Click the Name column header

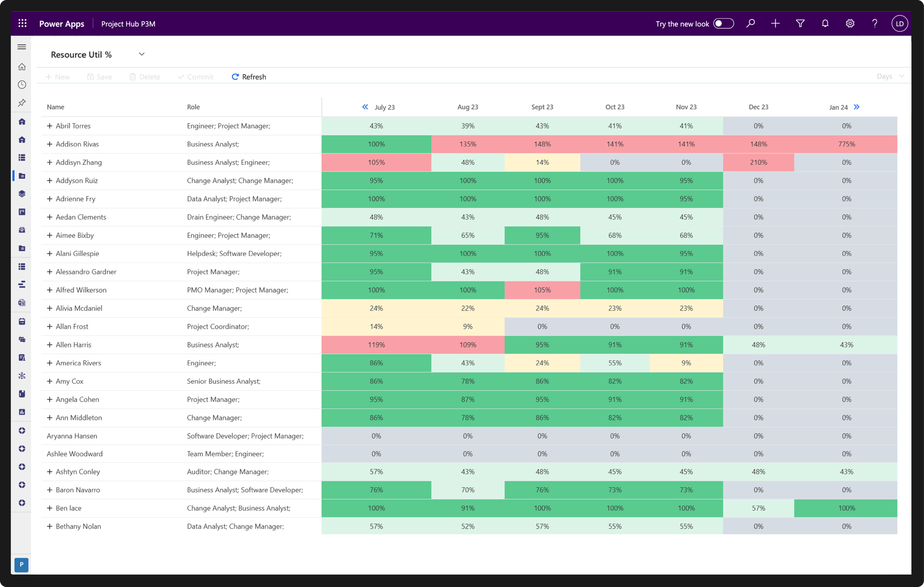tap(56, 107)
